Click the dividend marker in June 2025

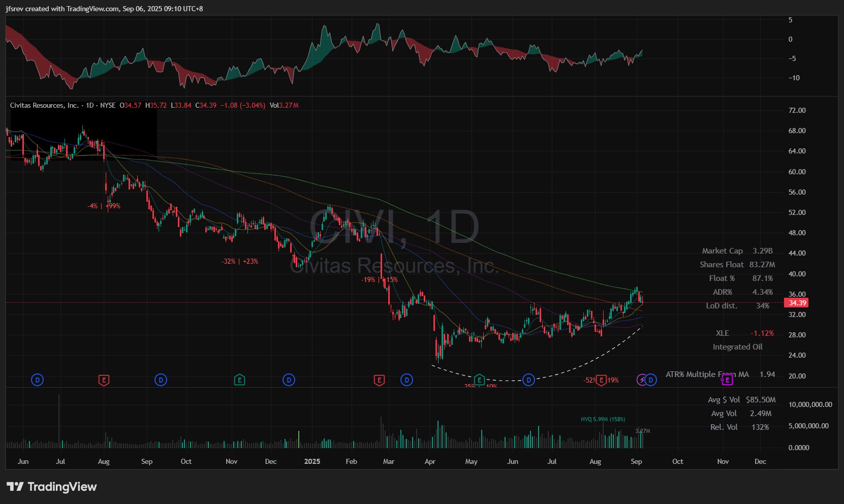pyautogui.click(x=528, y=380)
